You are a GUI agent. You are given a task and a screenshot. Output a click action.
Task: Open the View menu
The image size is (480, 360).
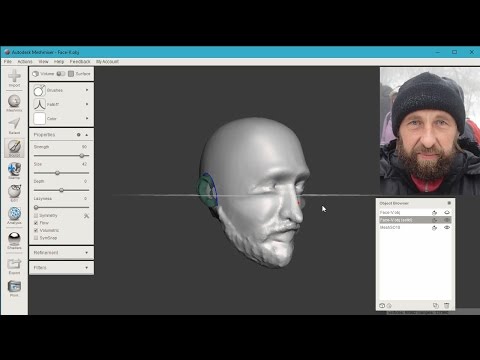(43, 62)
